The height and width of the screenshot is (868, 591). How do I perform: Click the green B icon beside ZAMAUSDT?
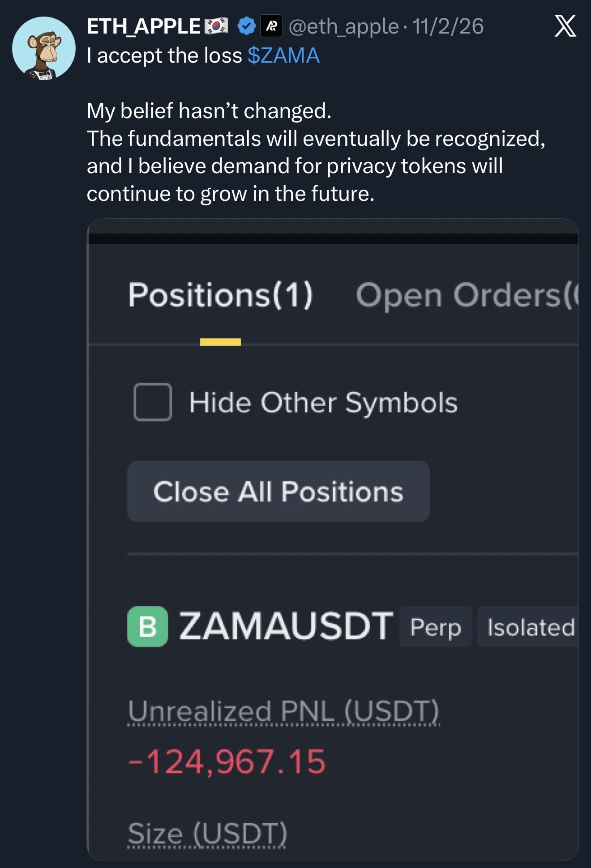(148, 626)
